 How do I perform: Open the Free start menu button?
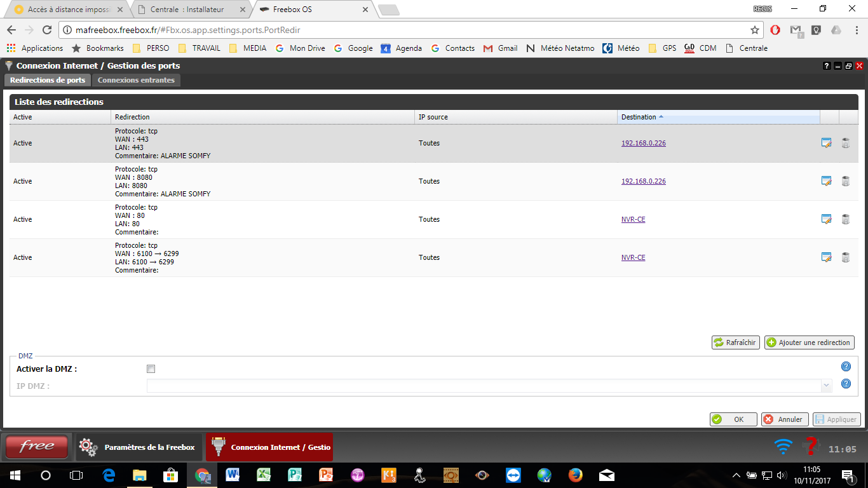[37, 447]
